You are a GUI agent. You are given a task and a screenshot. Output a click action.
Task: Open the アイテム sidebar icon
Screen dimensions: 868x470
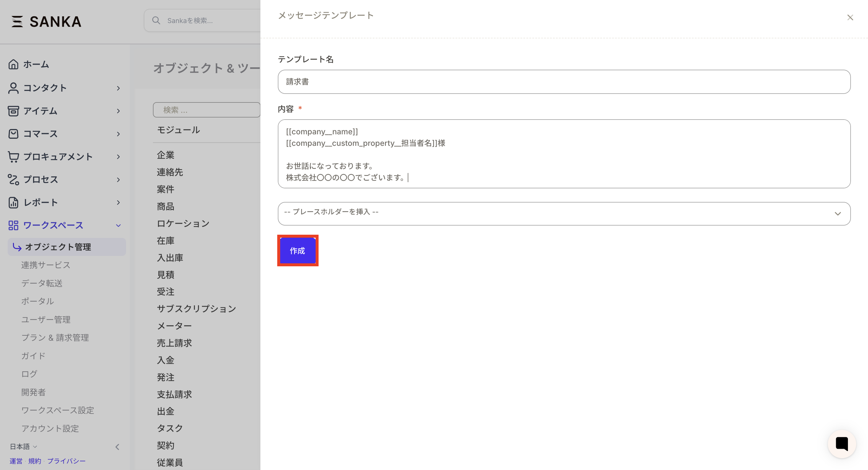tap(14, 111)
